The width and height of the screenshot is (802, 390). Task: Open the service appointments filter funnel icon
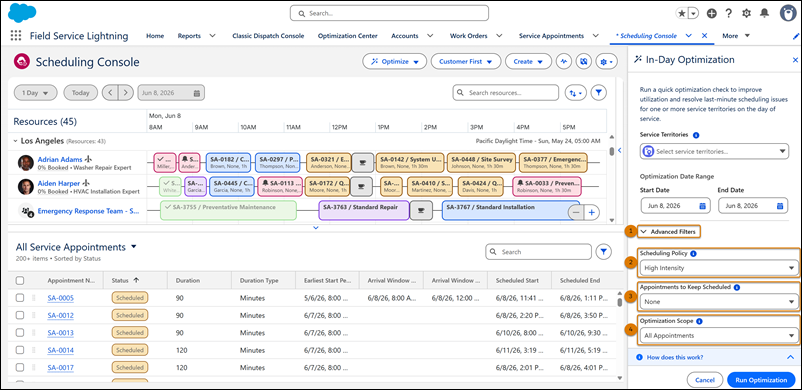(604, 252)
